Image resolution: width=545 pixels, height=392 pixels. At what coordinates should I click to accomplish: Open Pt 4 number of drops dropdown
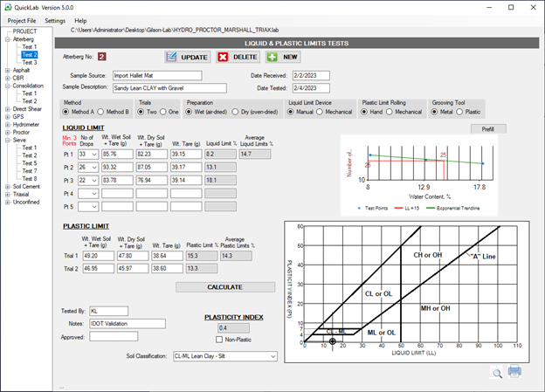pyautogui.click(x=94, y=194)
